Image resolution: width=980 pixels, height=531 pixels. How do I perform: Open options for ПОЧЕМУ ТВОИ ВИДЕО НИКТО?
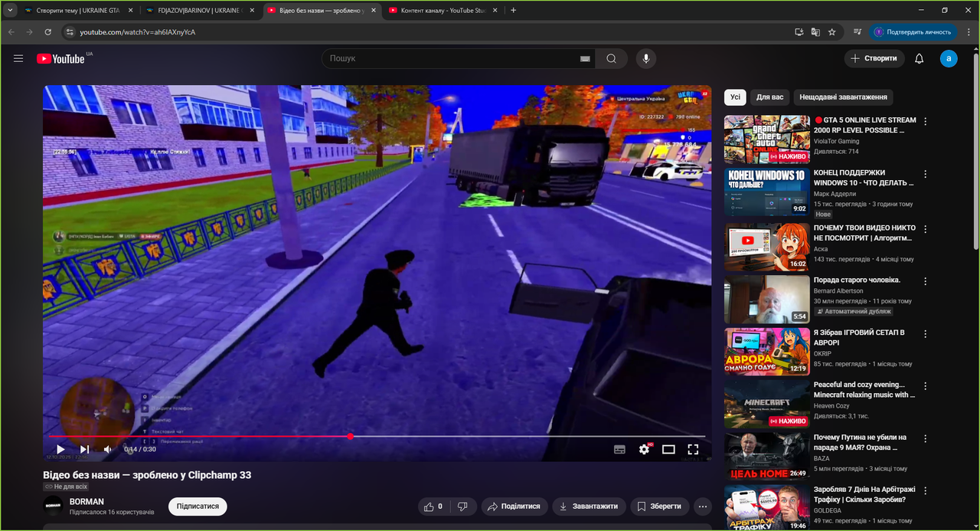click(926, 228)
